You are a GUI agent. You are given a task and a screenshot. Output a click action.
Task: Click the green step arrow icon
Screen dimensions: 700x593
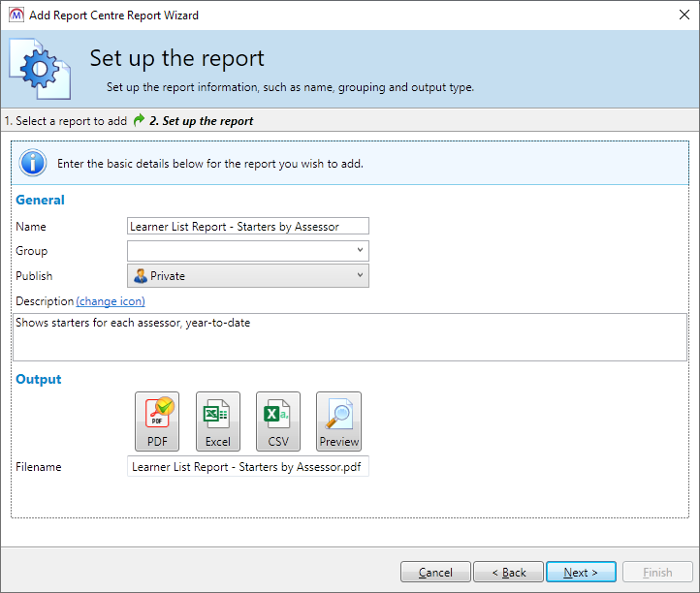click(140, 121)
